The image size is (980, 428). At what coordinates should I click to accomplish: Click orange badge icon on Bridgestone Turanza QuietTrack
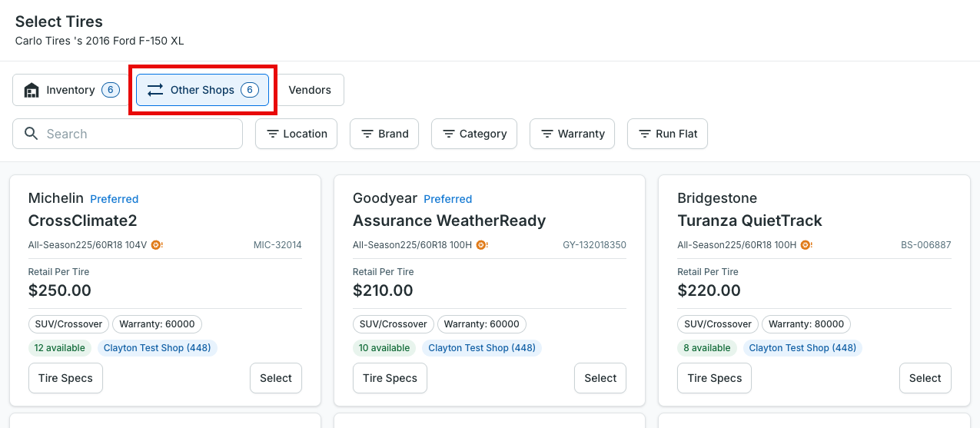[806, 245]
